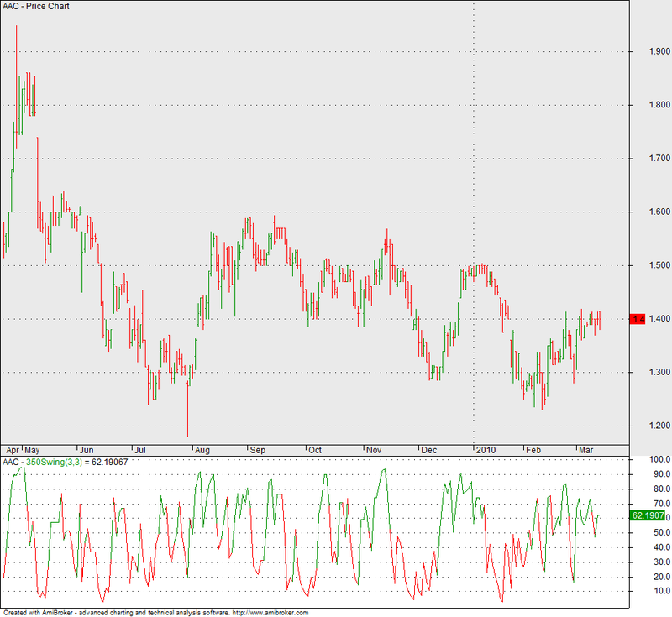Click the 50.0 indicator axis label
This screenshot has width=672, height=617.
[662, 533]
